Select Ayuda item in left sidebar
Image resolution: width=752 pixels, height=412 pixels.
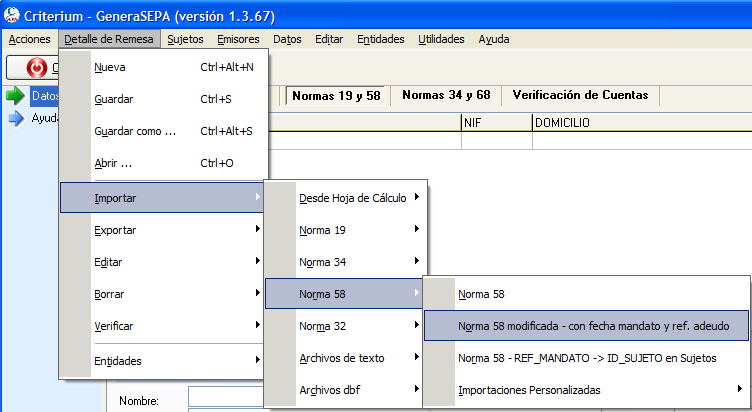pos(45,118)
